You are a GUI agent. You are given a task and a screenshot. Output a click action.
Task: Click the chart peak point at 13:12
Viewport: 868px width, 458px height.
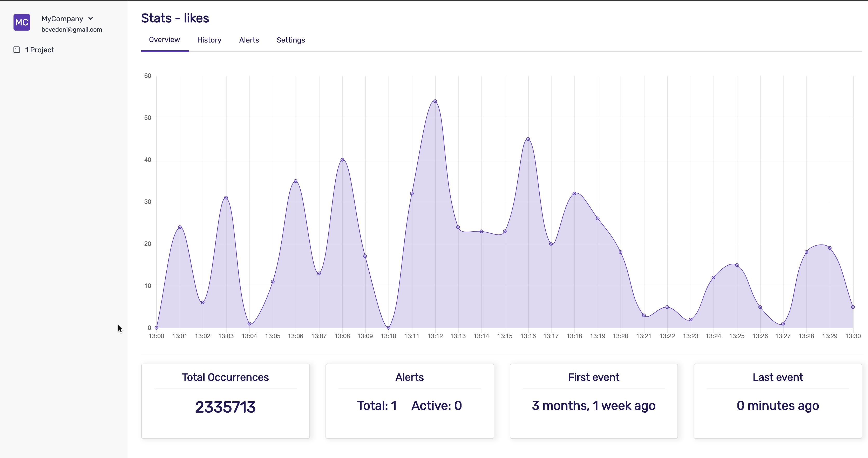[435, 101]
